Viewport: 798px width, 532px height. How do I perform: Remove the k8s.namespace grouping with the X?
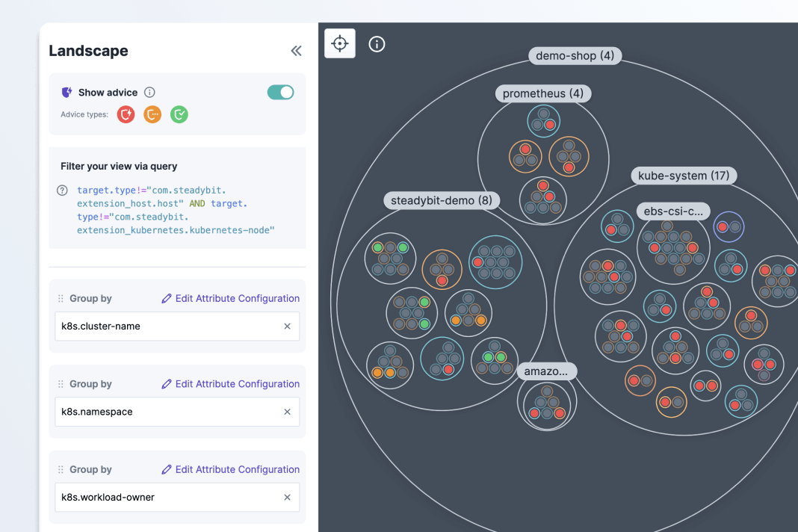coord(287,412)
